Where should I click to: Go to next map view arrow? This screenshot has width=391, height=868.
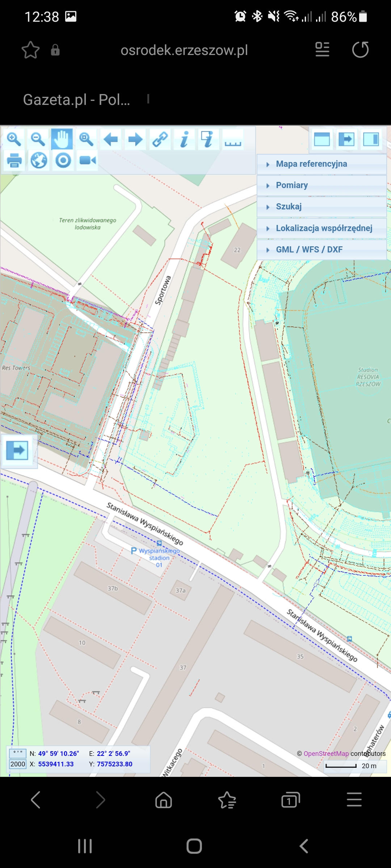coord(135,139)
